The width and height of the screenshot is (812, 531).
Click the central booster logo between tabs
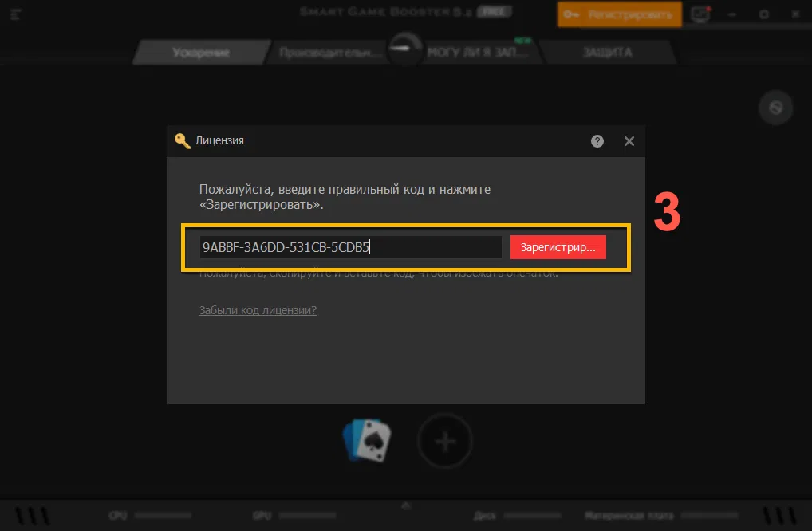[405, 48]
